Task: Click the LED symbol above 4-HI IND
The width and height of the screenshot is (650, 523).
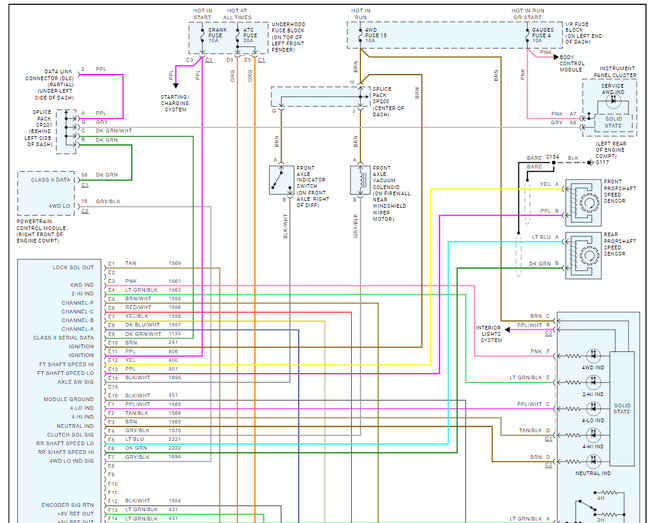Action: pos(593,435)
